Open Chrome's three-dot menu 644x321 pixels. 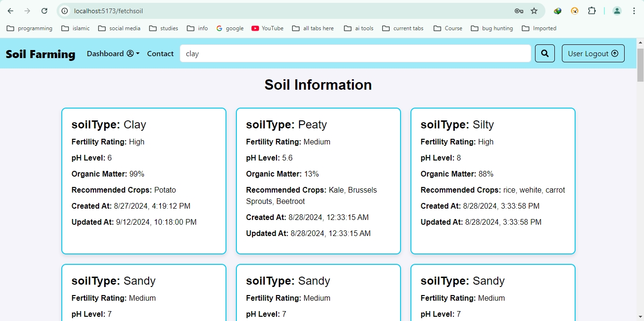coord(634,10)
